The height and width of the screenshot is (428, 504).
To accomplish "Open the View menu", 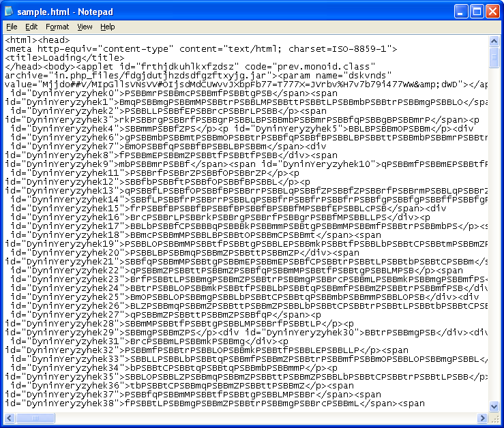I will click(x=85, y=27).
